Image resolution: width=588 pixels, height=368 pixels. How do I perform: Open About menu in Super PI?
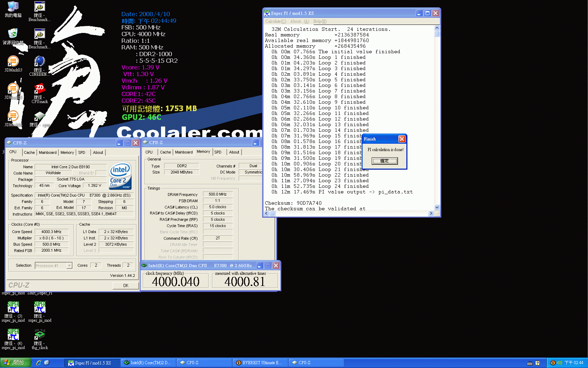point(299,21)
